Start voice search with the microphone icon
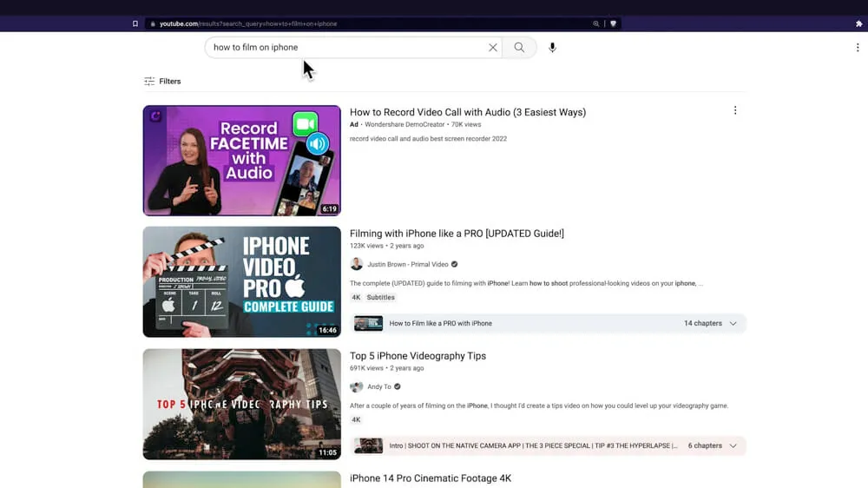 552,48
